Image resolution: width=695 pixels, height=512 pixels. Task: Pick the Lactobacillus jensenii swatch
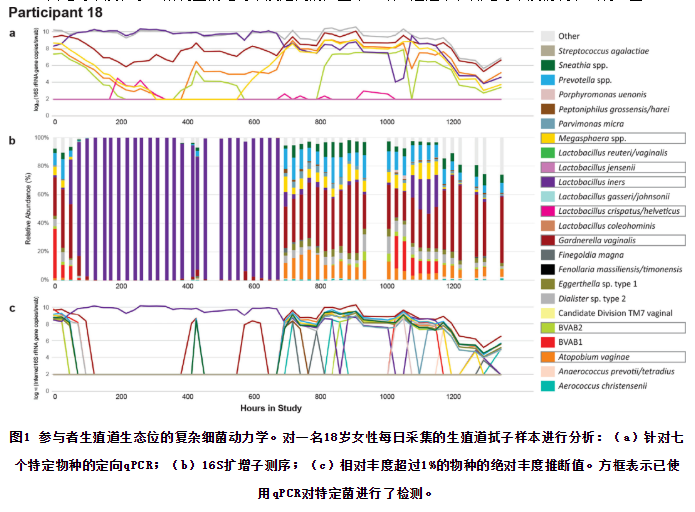coord(548,168)
